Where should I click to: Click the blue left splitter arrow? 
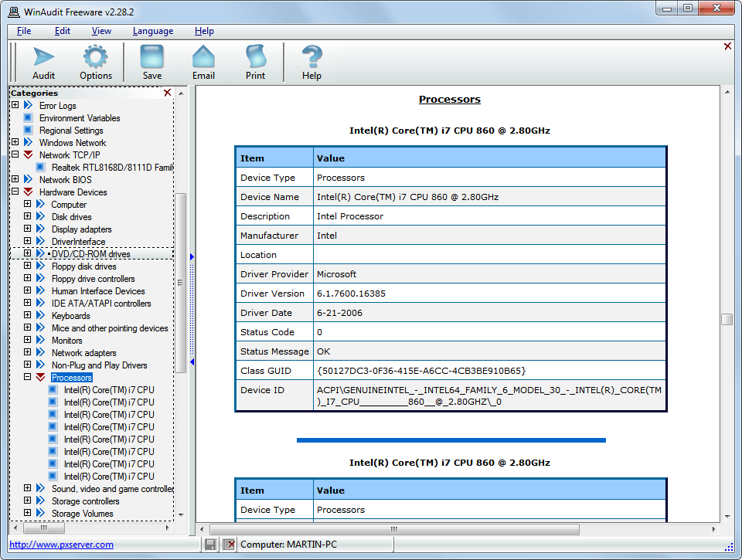click(192, 361)
